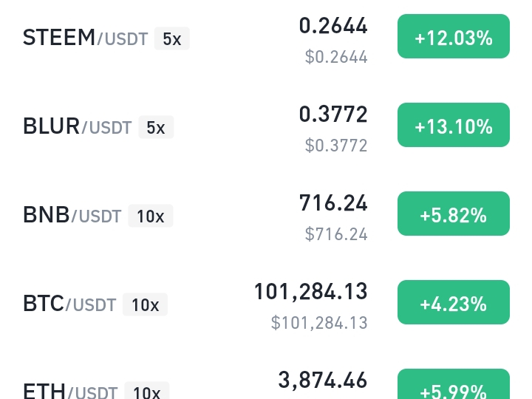This screenshot has height=399, width=532.
Task: Click the +12.03% change button
Action: tap(453, 36)
